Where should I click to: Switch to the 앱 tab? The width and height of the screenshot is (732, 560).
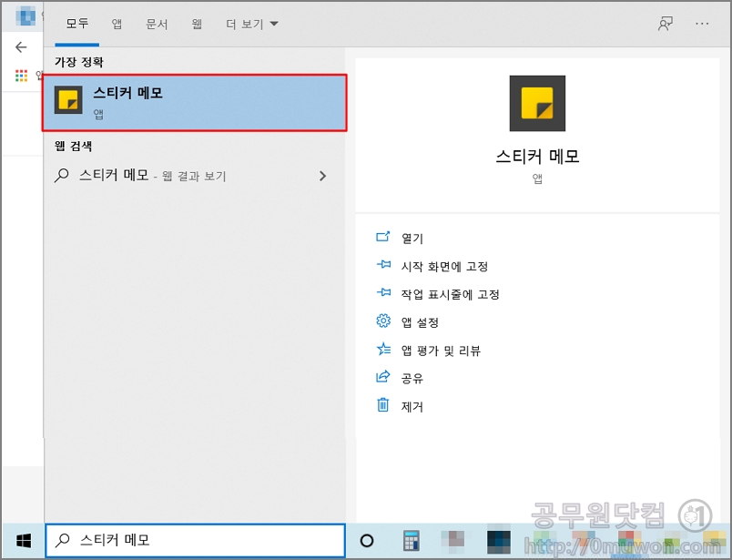117,24
